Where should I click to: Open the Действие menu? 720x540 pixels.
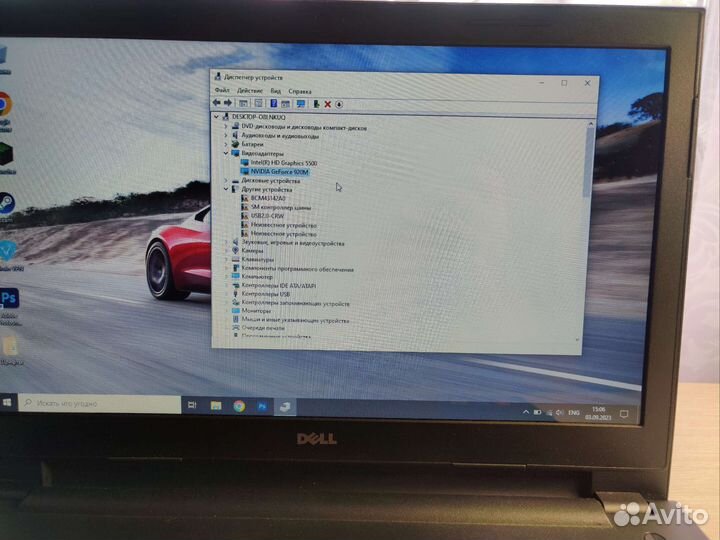tap(250, 90)
